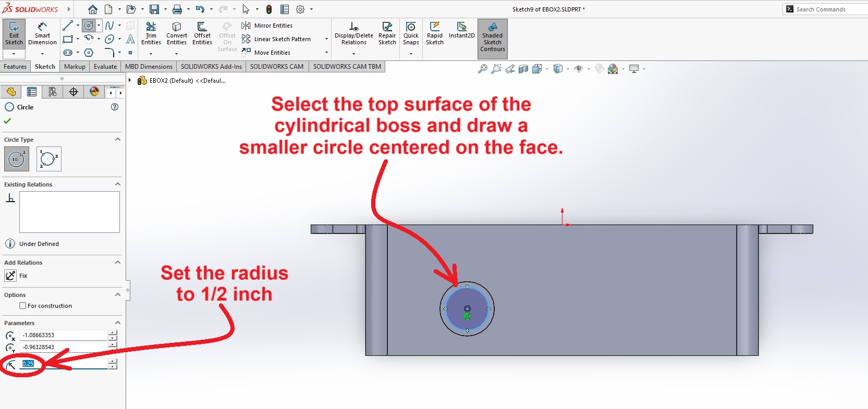868x409 pixels.
Task: Open Display/Delete Relations tool
Action: [353, 34]
